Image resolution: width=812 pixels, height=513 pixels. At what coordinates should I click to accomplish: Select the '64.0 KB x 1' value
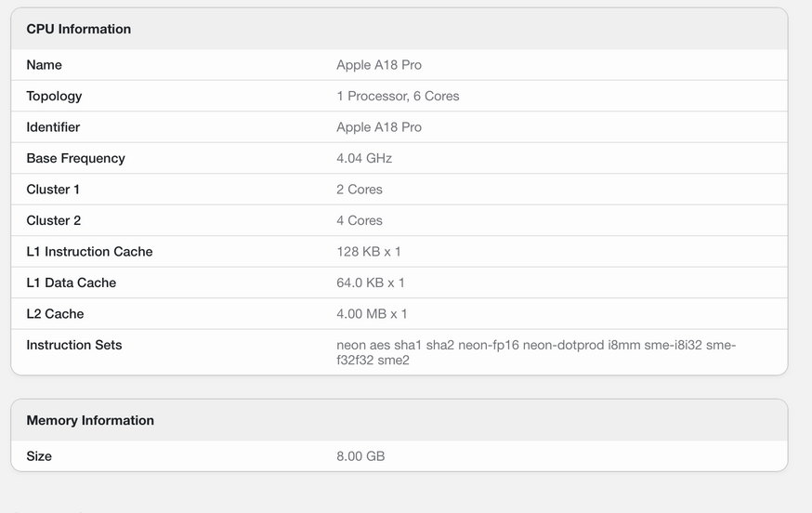click(x=371, y=283)
